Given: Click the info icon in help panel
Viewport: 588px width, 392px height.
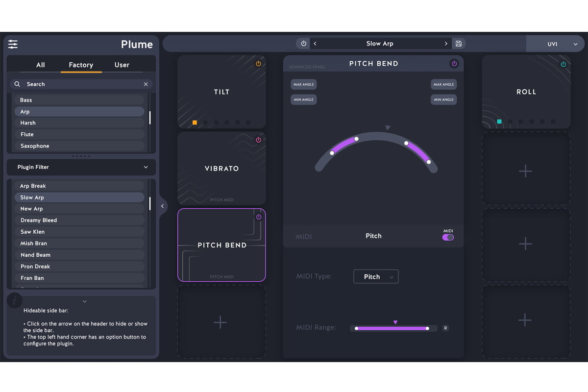Looking at the screenshot, I should 15,300.
